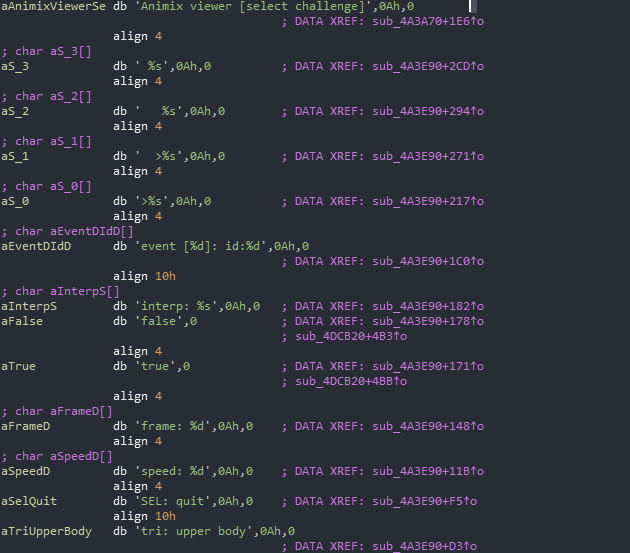Follow xref sub_4A3E90+11B

[x=428, y=471]
